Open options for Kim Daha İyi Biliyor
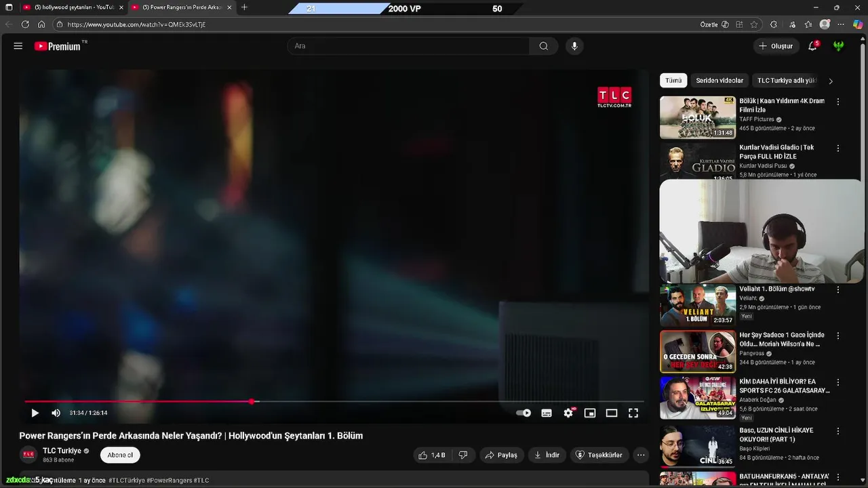Viewport: 868px width, 488px height. (838, 382)
